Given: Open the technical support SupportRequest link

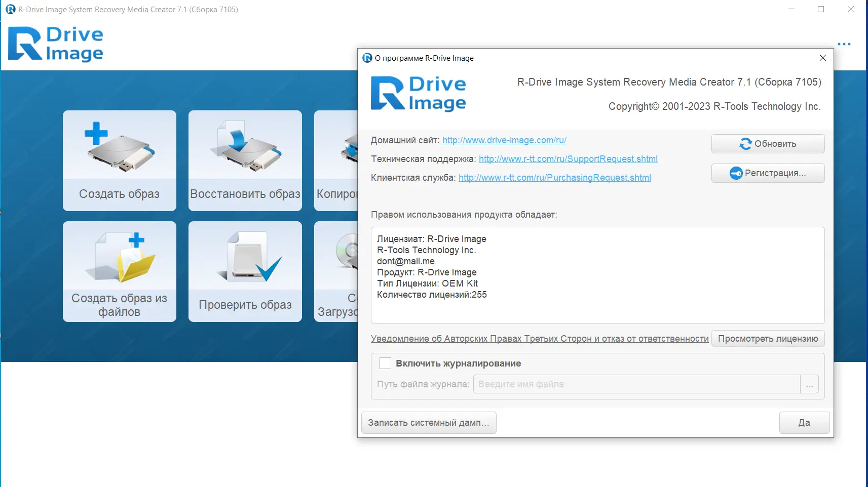Looking at the screenshot, I should (568, 158).
